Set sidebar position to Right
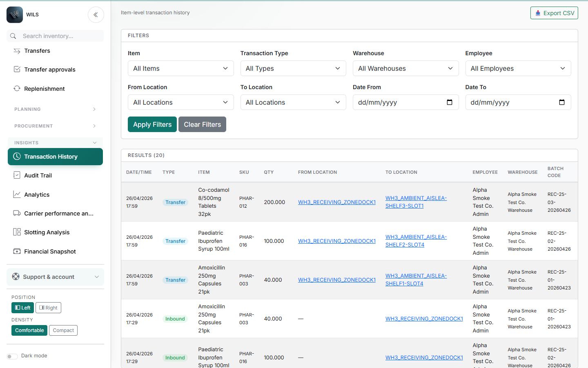The image size is (588, 368). click(x=48, y=308)
